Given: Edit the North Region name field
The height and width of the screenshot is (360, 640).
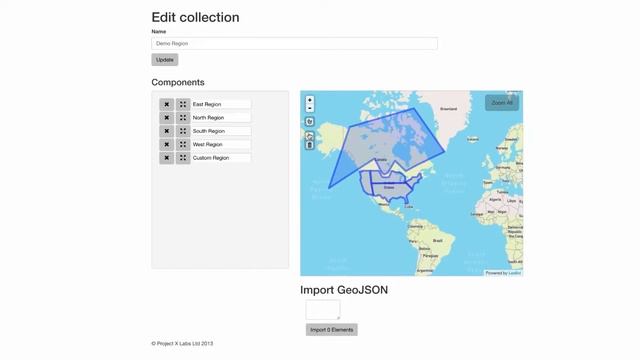Looking at the screenshot, I should (x=221, y=118).
